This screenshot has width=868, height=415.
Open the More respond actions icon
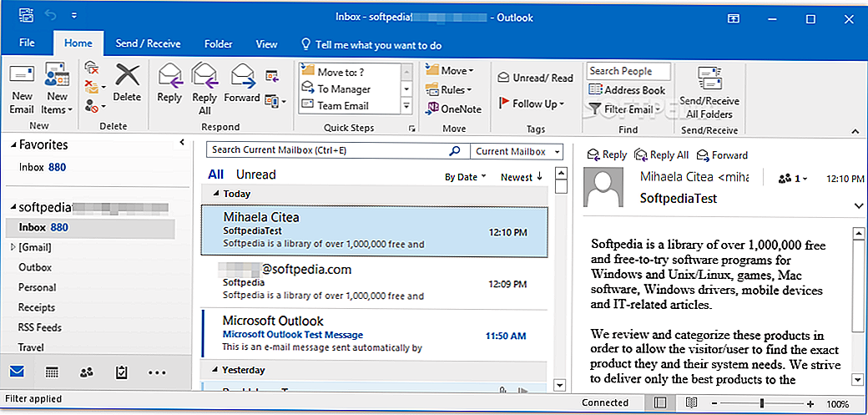tap(275, 101)
